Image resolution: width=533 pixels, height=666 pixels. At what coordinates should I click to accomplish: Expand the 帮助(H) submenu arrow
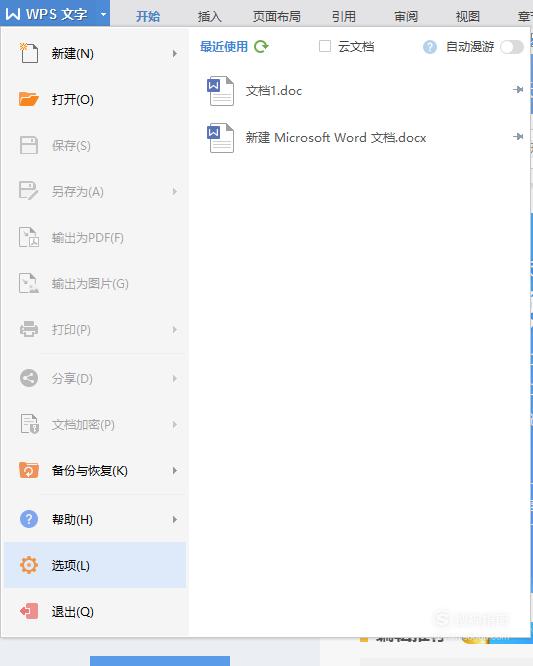175,519
